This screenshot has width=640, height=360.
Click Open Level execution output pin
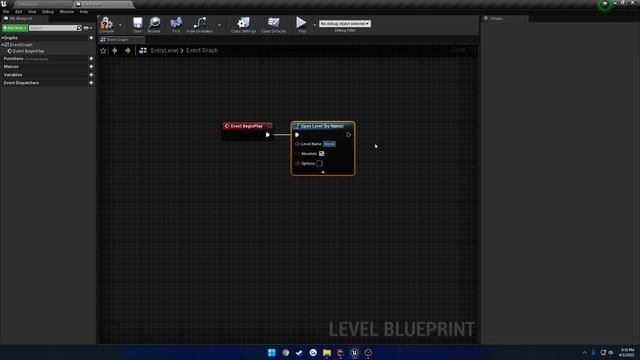(x=349, y=135)
